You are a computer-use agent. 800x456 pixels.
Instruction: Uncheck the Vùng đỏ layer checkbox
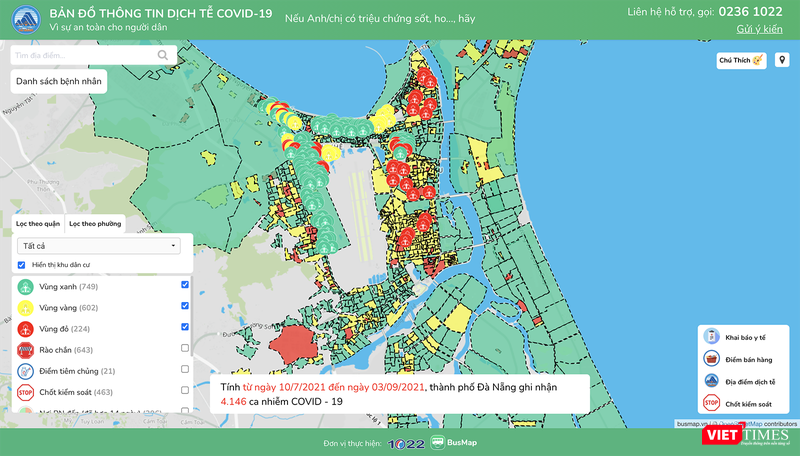(x=185, y=328)
